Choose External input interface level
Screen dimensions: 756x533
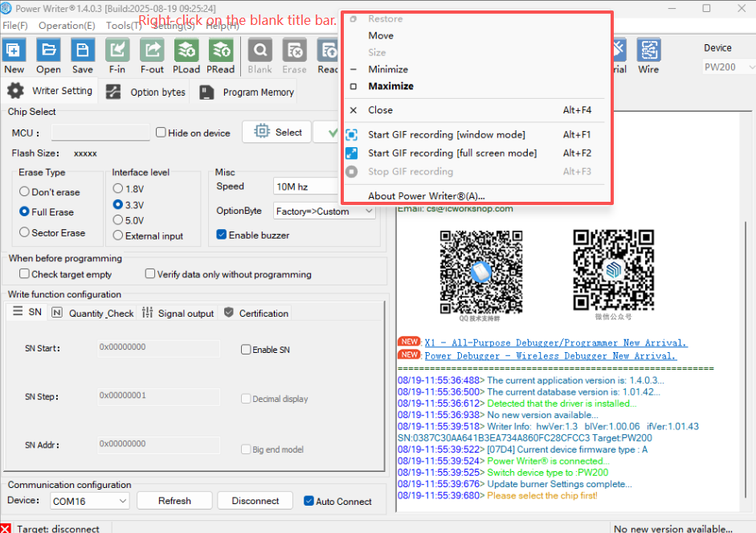tap(117, 236)
